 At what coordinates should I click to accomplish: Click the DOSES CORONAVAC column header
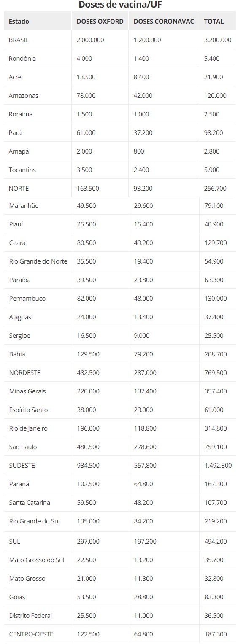[164, 22]
